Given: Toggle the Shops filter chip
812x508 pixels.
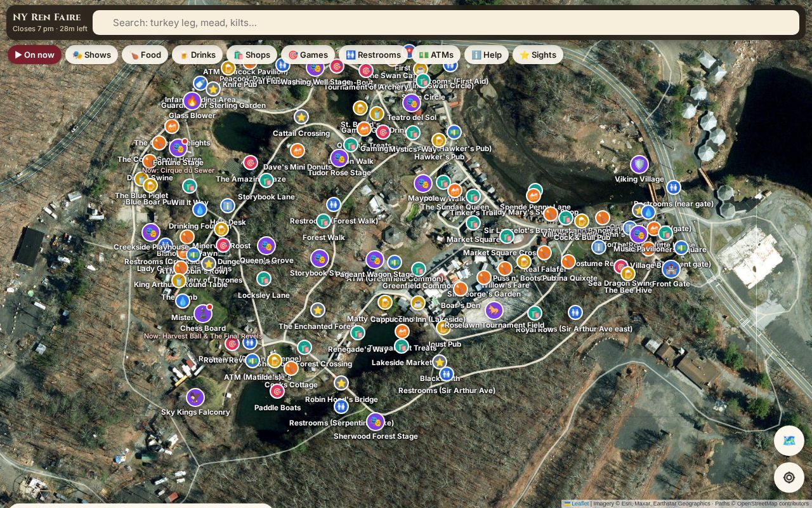Looking at the screenshot, I should point(252,55).
